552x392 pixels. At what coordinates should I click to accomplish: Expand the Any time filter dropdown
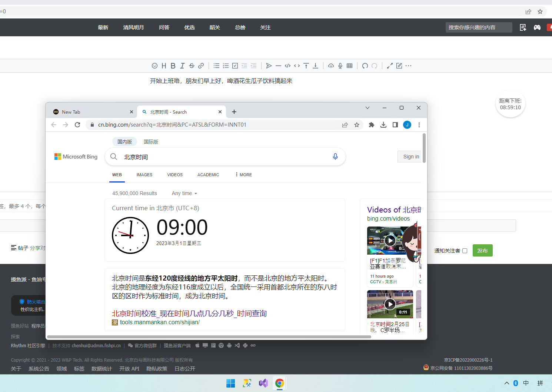click(x=184, y=193)
